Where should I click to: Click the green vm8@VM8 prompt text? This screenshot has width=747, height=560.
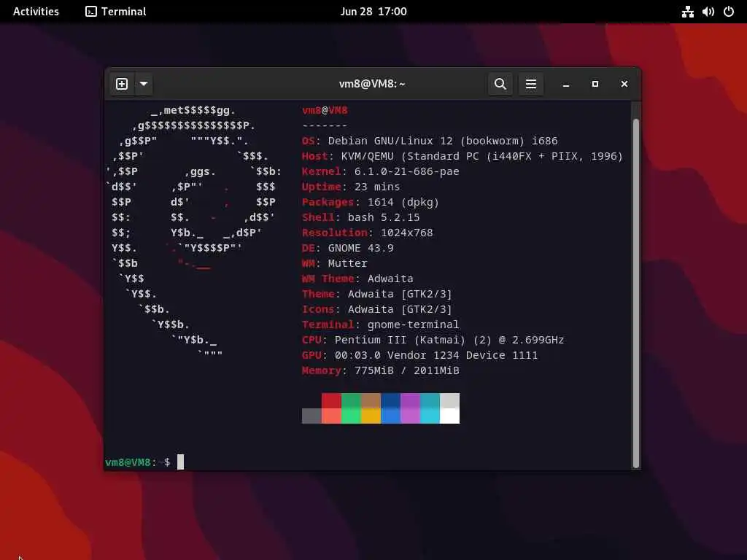(x=128, y=462)
